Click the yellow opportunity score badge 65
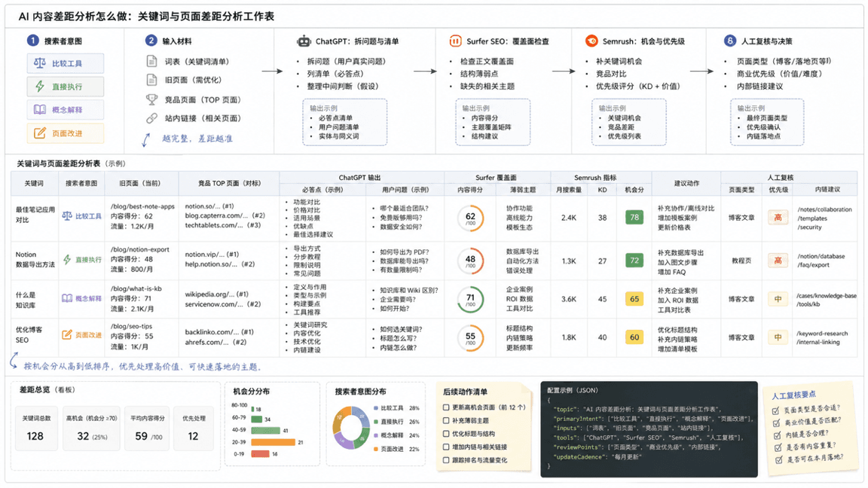Screen dimensions: 868x488 point(634,299)
